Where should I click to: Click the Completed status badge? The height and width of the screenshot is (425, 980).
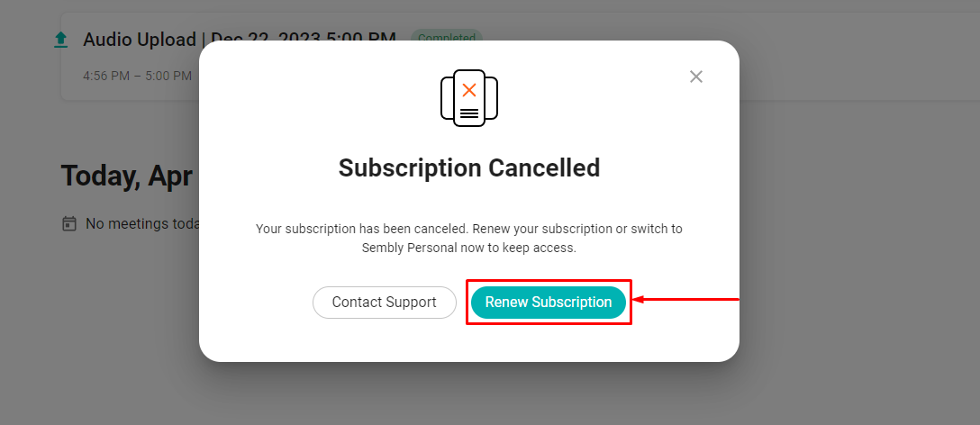point(446,39)
